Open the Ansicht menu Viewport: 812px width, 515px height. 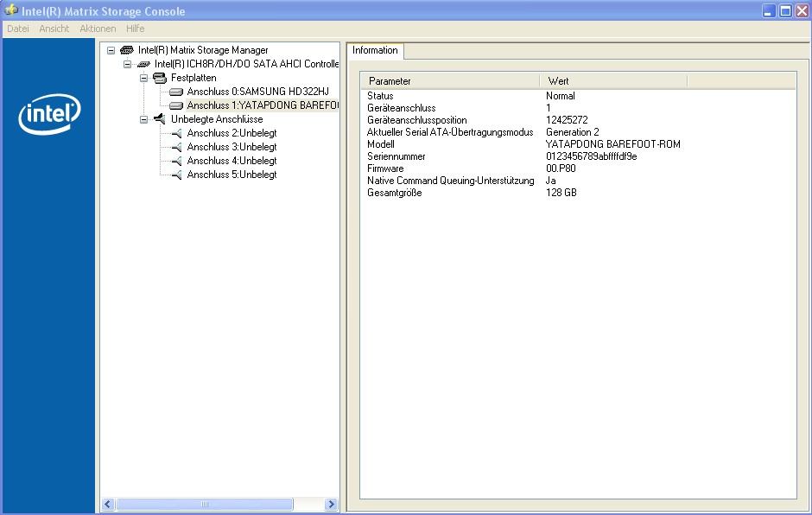(54, 29)
